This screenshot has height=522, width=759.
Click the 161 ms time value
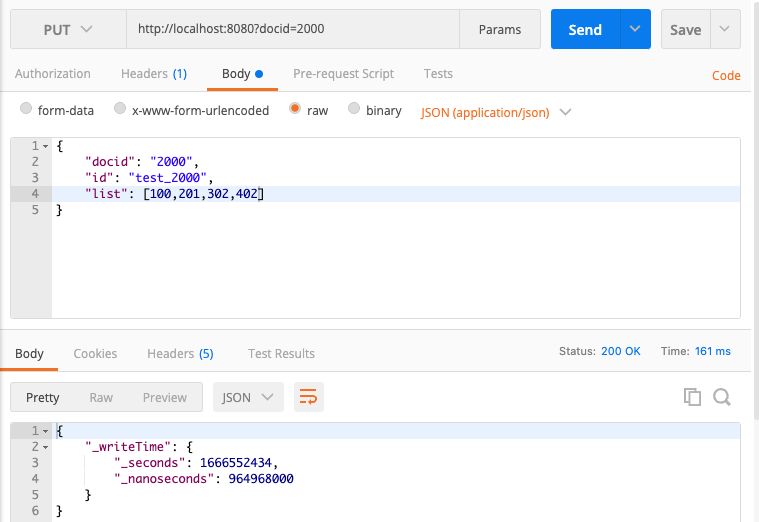[x=713, y=351]
